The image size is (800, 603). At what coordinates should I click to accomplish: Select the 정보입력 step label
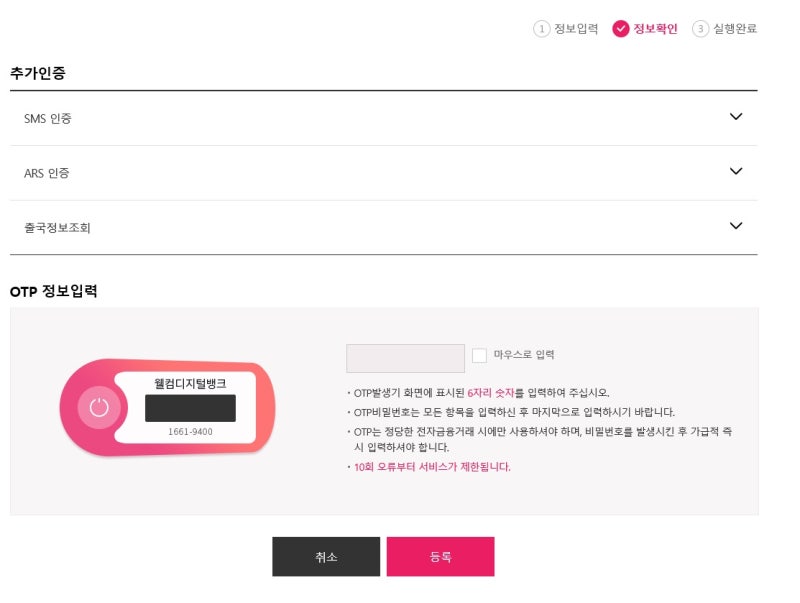576,29
